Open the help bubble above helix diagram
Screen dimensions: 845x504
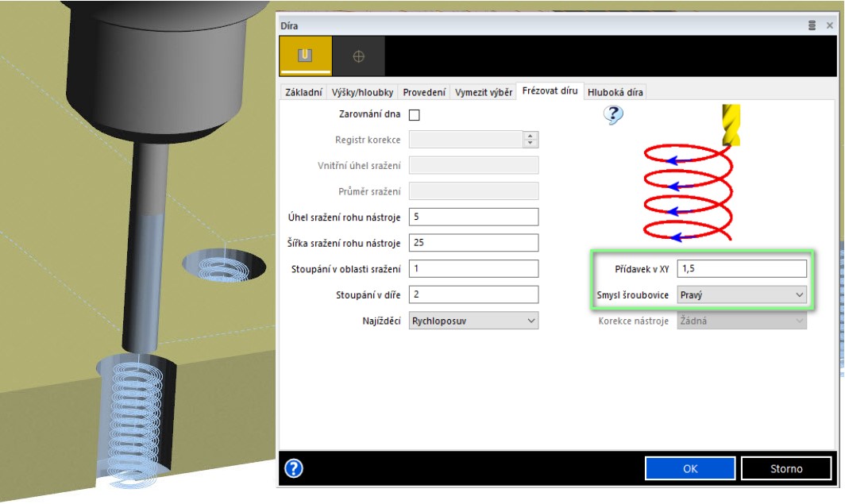pos(612,116)
